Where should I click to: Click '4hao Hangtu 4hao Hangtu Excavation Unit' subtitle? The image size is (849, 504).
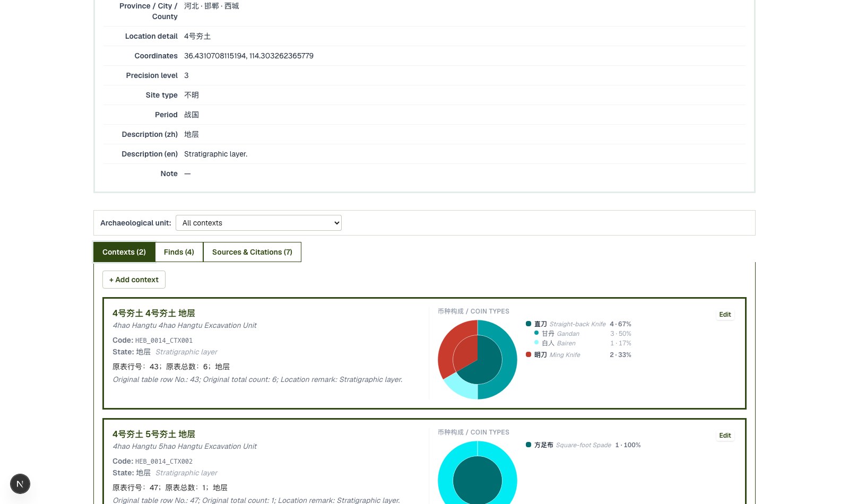(185, 325)
